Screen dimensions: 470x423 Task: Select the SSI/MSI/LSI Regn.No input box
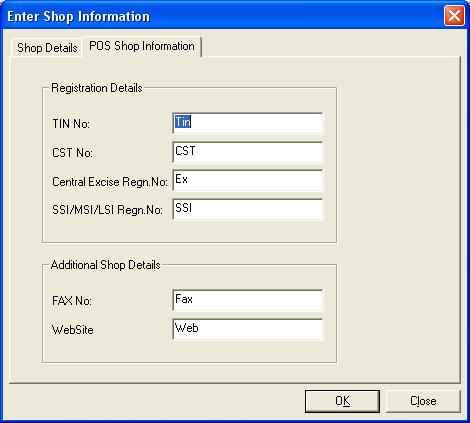coord(248,209)
